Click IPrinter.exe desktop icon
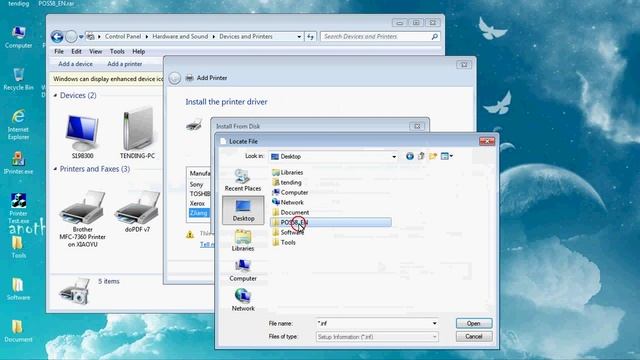 (x=18, y=163)
